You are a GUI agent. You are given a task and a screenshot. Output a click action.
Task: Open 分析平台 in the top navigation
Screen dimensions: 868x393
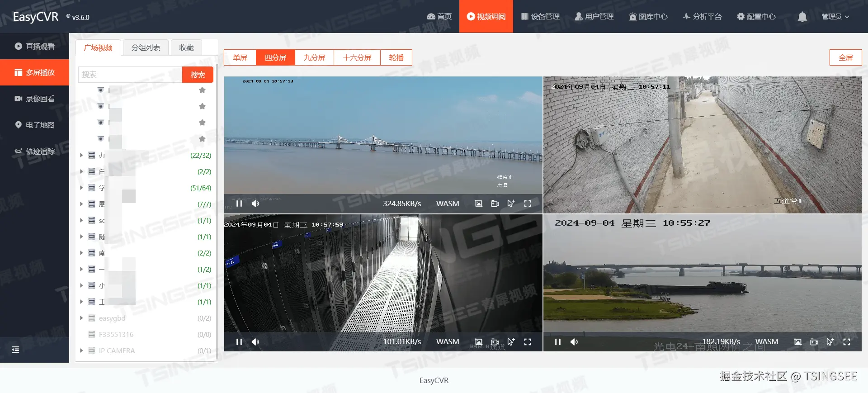point(702,16)
